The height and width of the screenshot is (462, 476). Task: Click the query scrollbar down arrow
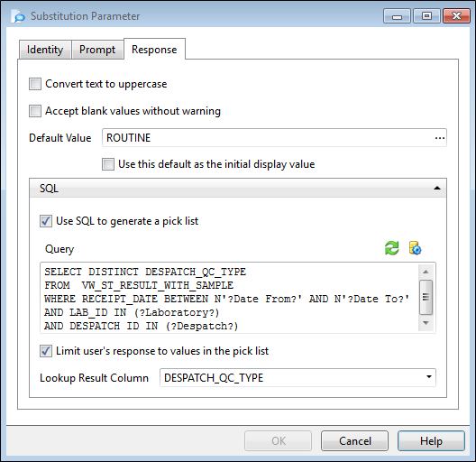click(x=426, y=323)
